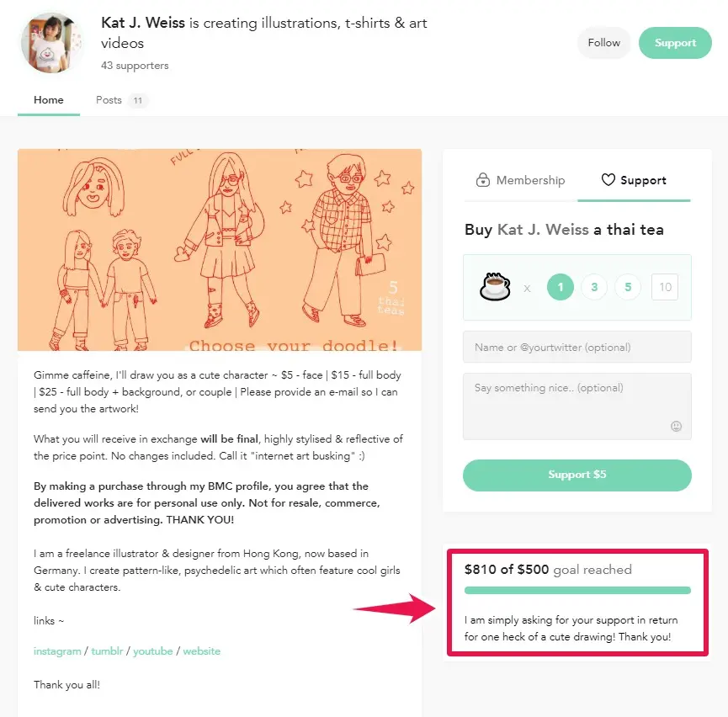The height and width of the screenshot is (717, 728).
Task: Visit the youtube link
Action: click(152, 651)
